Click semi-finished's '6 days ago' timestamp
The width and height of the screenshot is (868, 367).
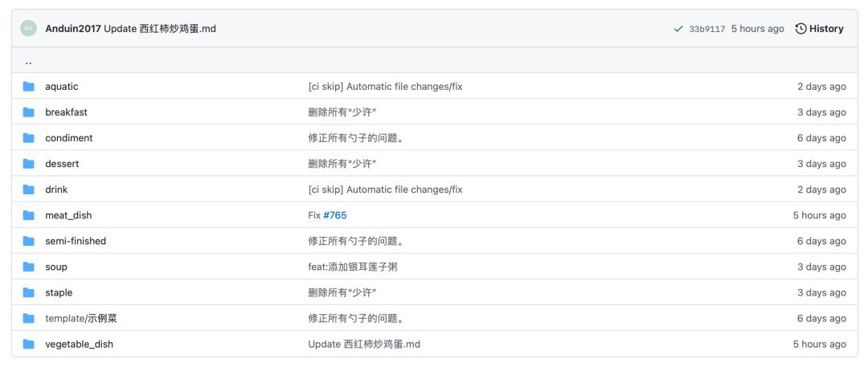(821, 241)
